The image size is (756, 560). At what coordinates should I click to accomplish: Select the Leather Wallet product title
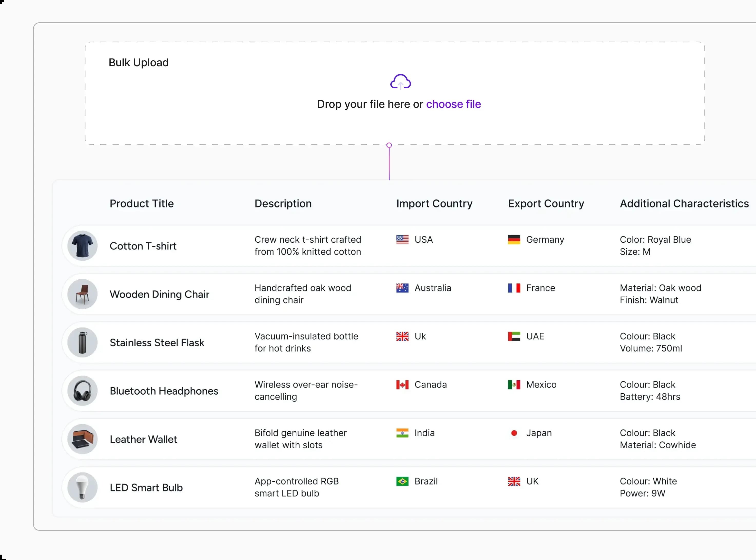point(143,439)
